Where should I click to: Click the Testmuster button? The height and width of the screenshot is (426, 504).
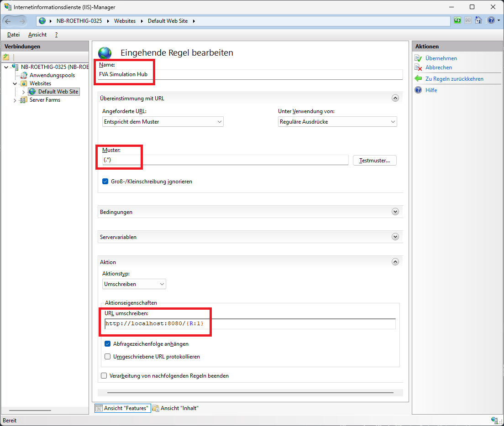pyautogui.click(x=374, y=160)
